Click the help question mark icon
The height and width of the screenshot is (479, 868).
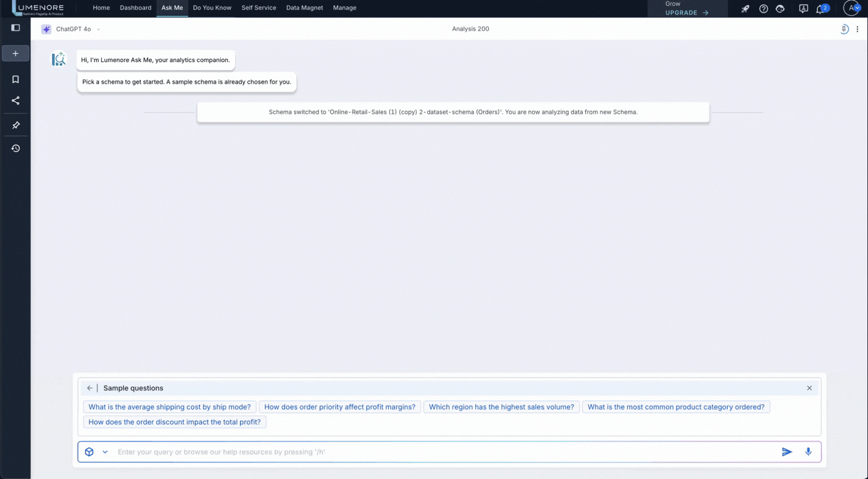[764, 9]
